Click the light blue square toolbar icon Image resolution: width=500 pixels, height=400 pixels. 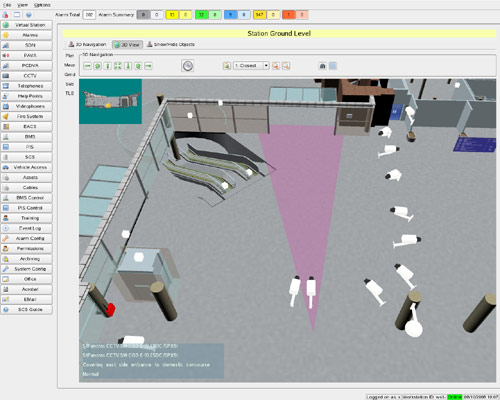coord(333,66)
